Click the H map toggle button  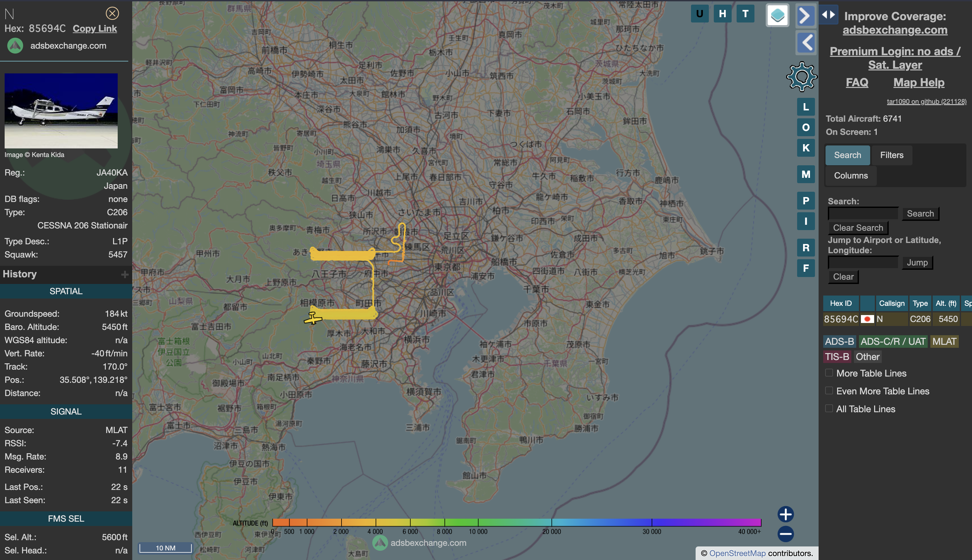[722, 14]
